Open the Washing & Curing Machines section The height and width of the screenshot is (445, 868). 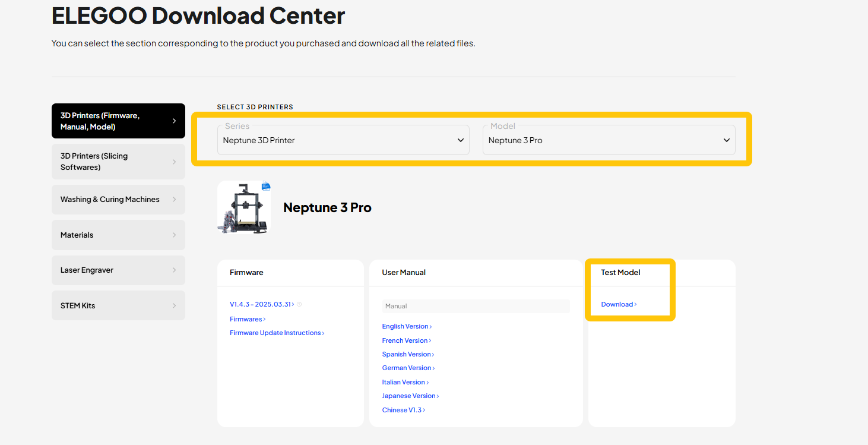pyautogui.click(x=118, y=200)
